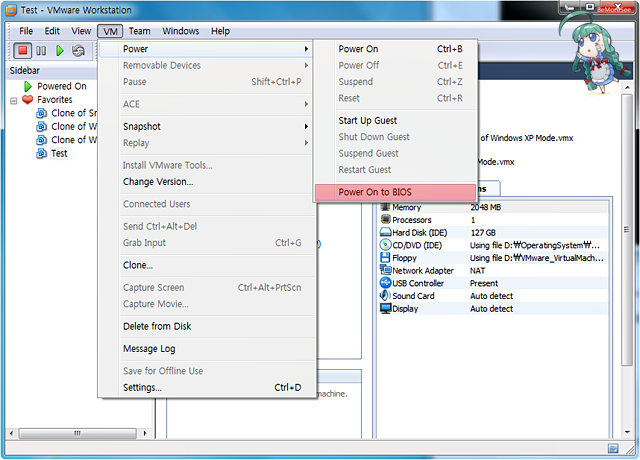This screenshot has width=640, height=460.
Task: Select the Sound Card device icon
Action: tap(385, 296)
